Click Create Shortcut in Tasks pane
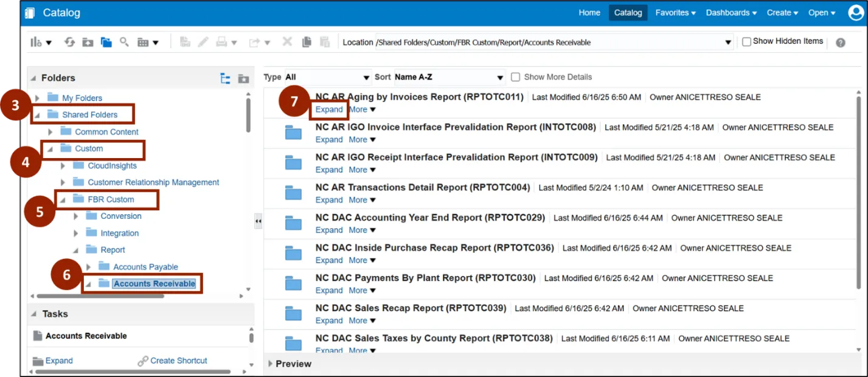Viewport: 868px width, 377px height. click(x=178, y=361)
